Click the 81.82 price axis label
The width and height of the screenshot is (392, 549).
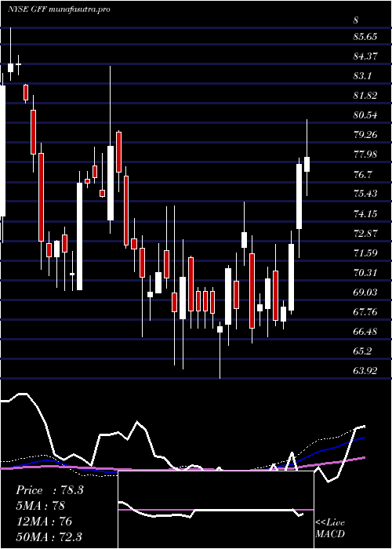(365, 95)
